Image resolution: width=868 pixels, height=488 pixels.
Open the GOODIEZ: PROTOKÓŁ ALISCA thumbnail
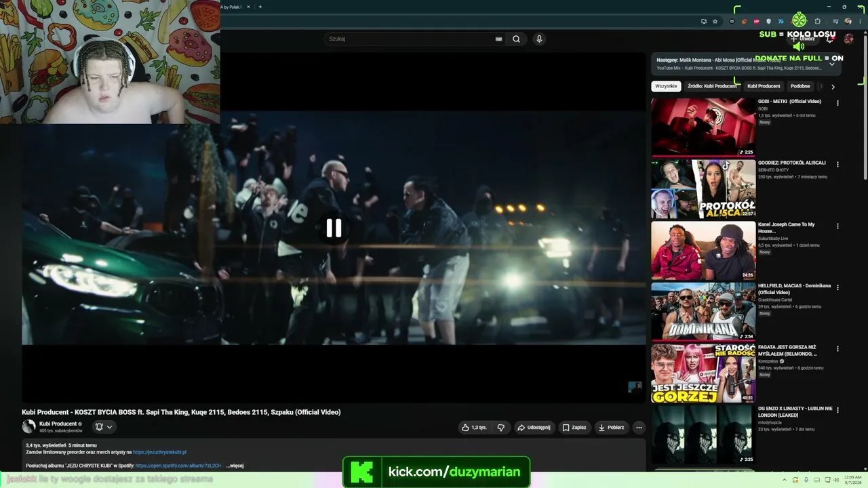703,189
